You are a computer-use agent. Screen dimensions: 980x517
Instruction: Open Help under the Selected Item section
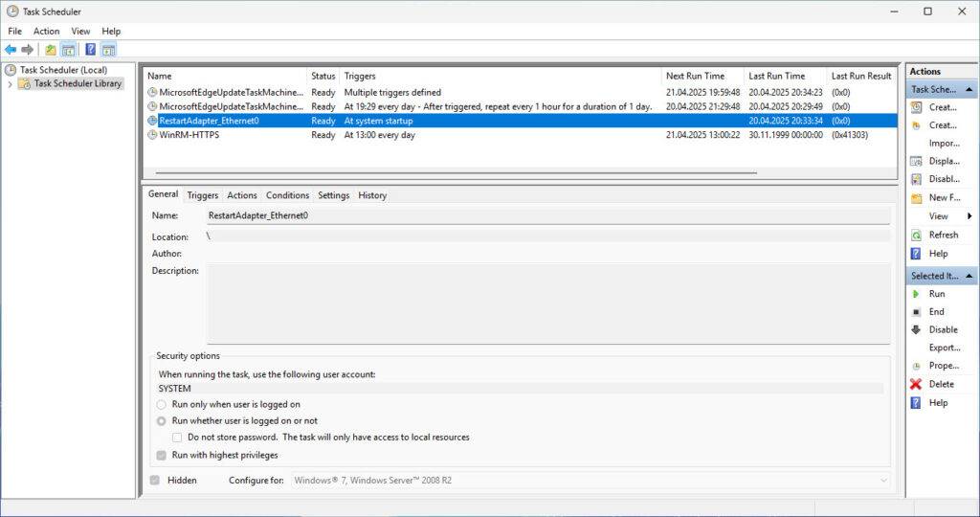pyautogui.click(x=938, y=403)
